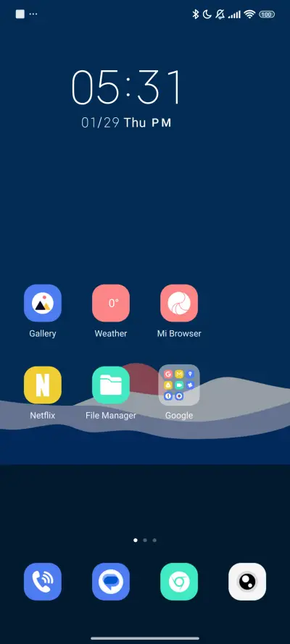Tap the 05:31 clock widget
290x644 pixels.
pyautogui.click(x=126, y=87)
